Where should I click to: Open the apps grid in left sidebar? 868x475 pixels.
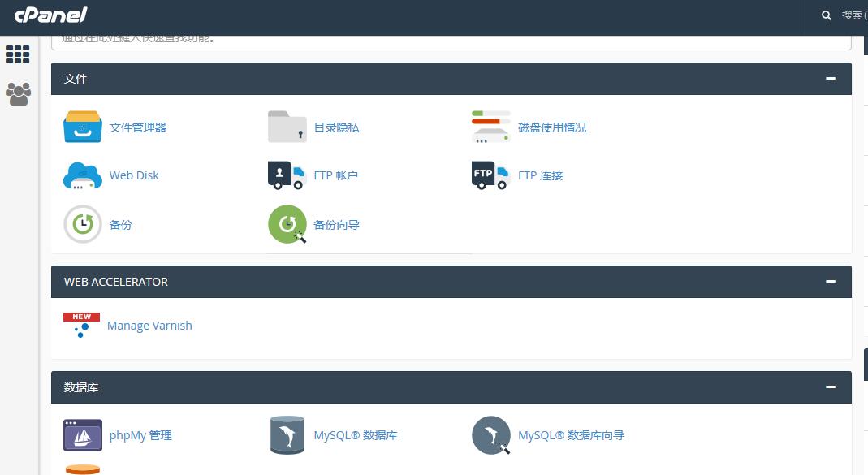click(18, 54)
